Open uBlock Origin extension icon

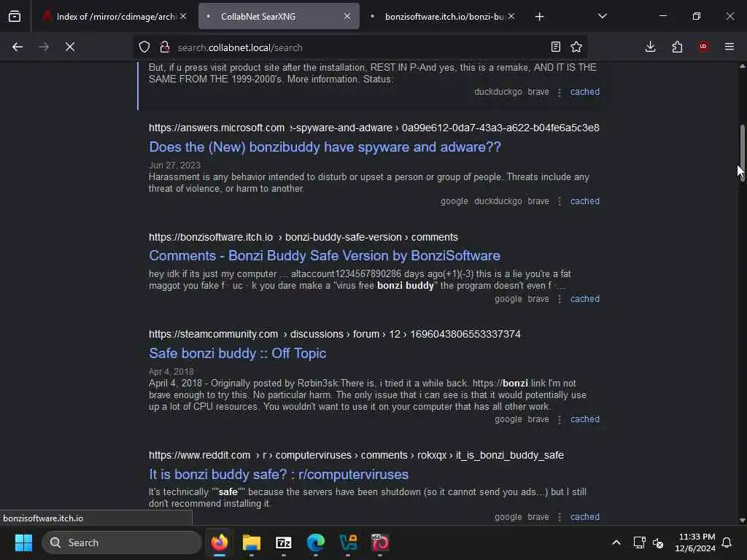pyautogui.click(x=703, y=46)
